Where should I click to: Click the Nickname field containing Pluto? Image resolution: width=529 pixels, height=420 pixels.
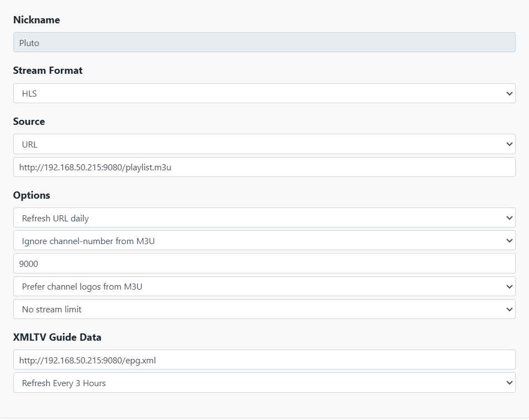coord(264,43)
